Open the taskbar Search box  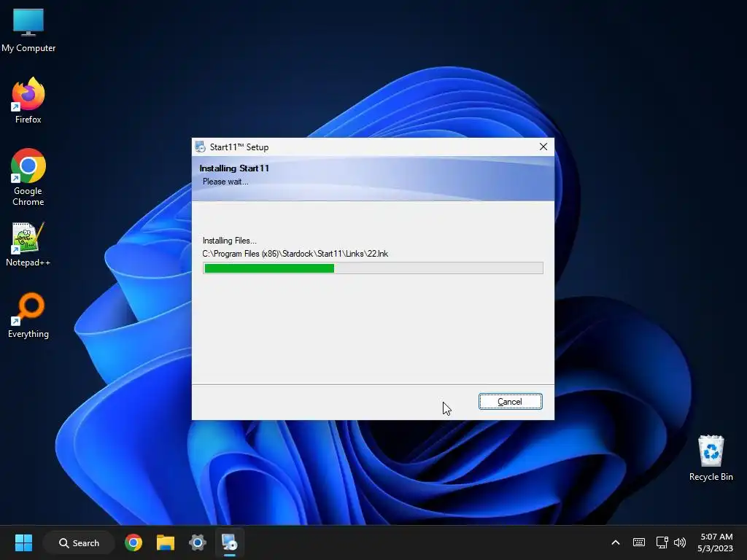pyautogui.click(x=79, y=542)
